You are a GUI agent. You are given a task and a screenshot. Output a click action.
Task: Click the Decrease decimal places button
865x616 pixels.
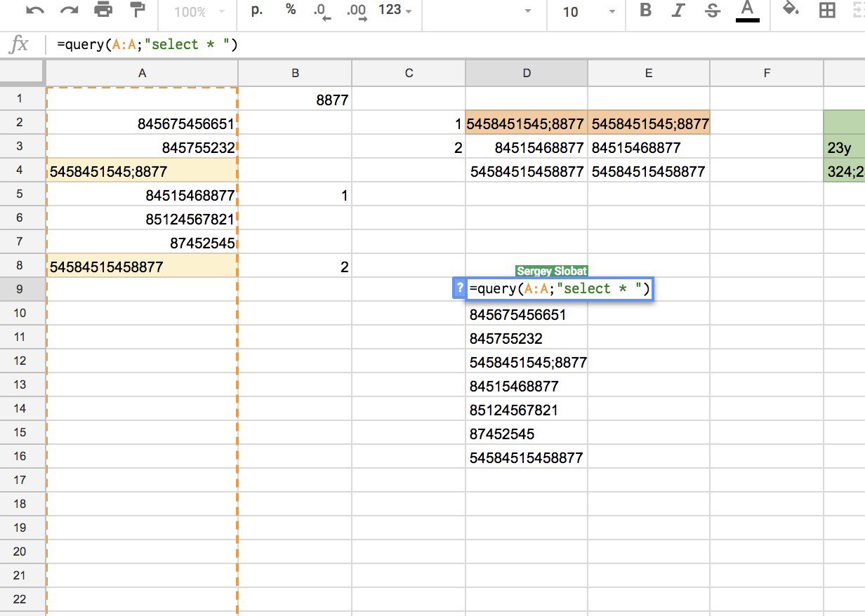pyautogui.click(x=323, y=11)
